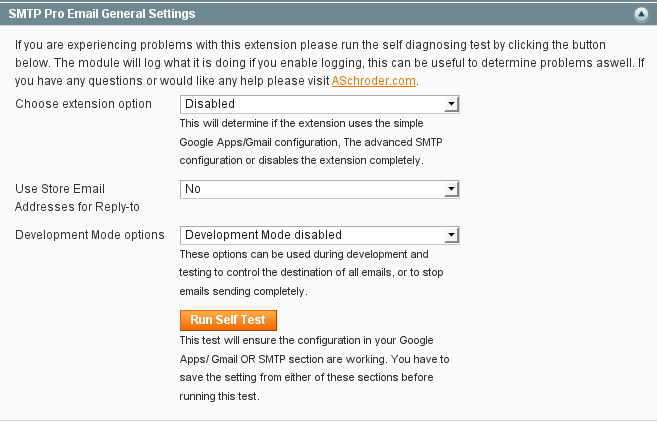657x428 pixels.
Task: Collapse the SMTP Pro settings section with the arrow icon
Action: pos(641,14)
